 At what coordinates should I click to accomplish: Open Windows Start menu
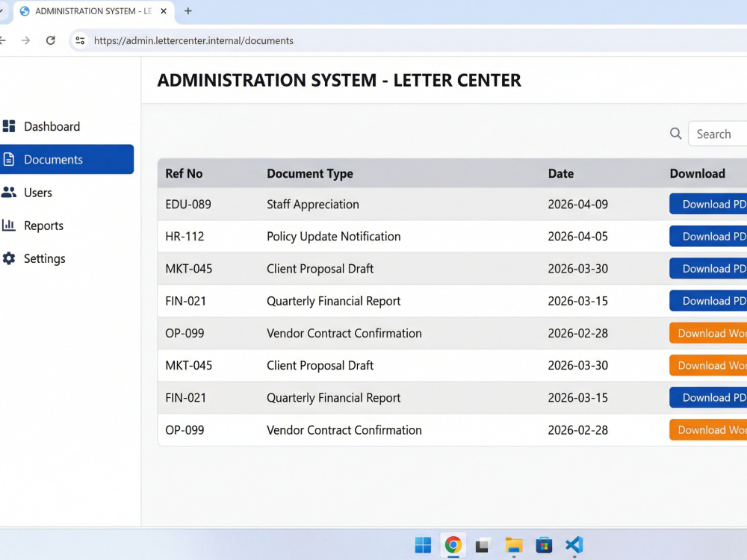click(x=423, y=545)
